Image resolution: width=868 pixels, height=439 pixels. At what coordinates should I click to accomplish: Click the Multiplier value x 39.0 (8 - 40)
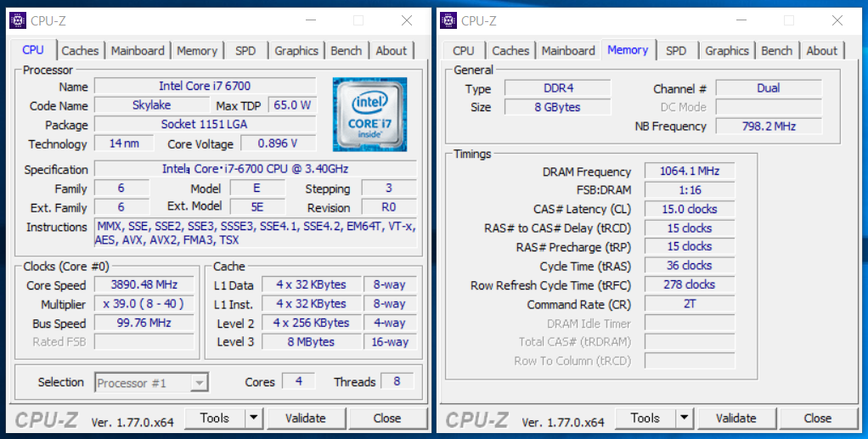[144, 304]
